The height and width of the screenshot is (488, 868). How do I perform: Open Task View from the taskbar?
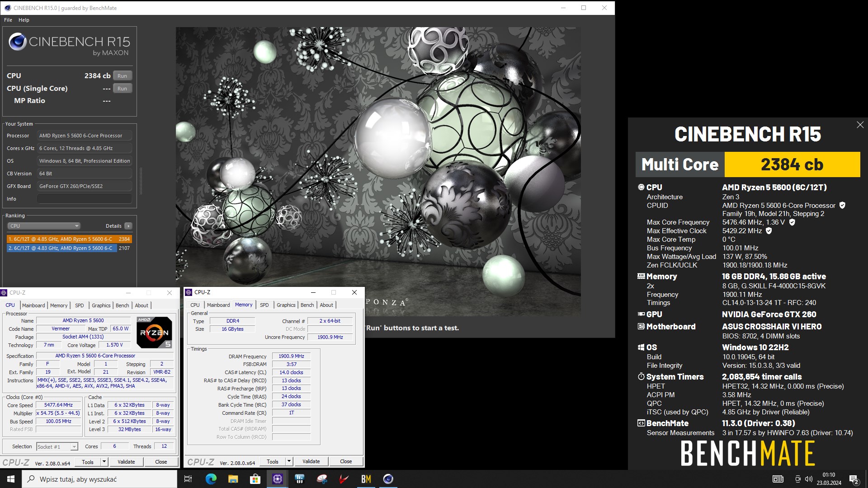(x=188, y=479)
